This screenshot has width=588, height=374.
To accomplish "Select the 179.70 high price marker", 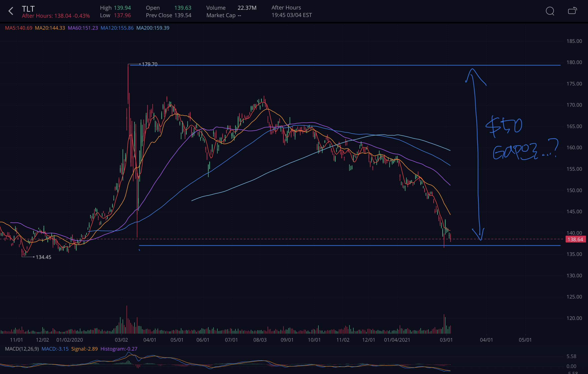I will coord(149,64).
